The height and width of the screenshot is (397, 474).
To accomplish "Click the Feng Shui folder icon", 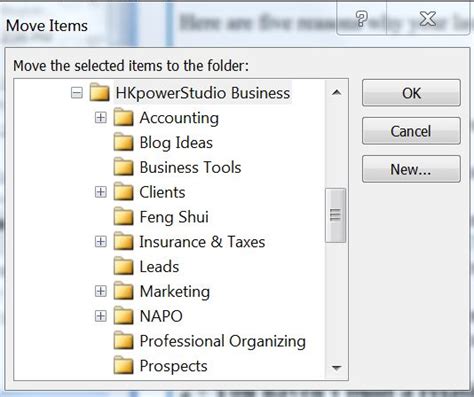I will point(123,217).
